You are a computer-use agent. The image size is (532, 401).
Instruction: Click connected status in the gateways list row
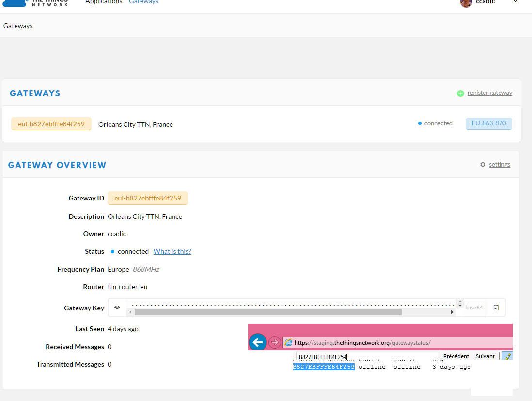(435, 123)
